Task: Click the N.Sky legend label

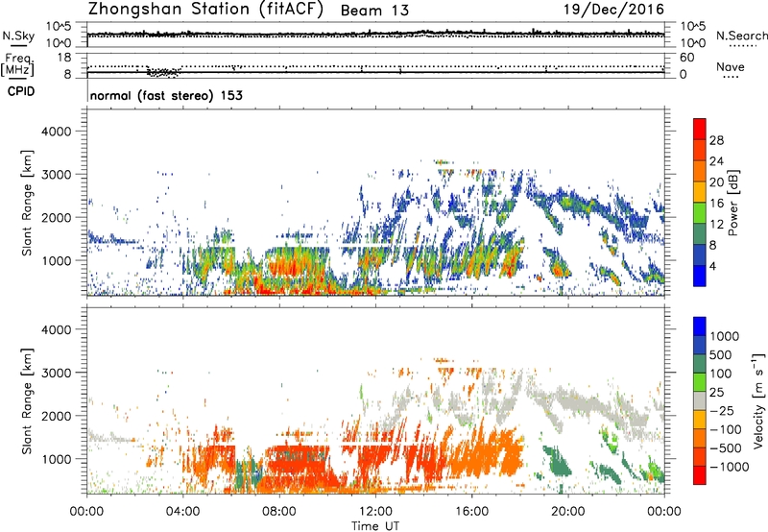Action: (x=18, y=36)
